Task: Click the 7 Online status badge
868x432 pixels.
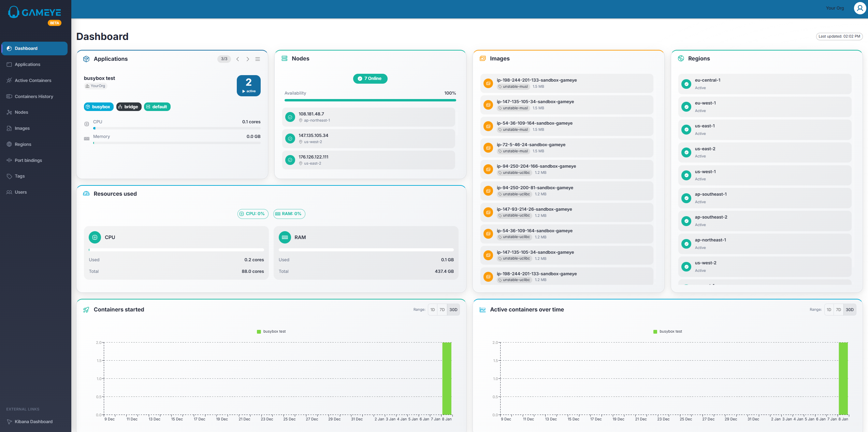Action: [370, 79]
